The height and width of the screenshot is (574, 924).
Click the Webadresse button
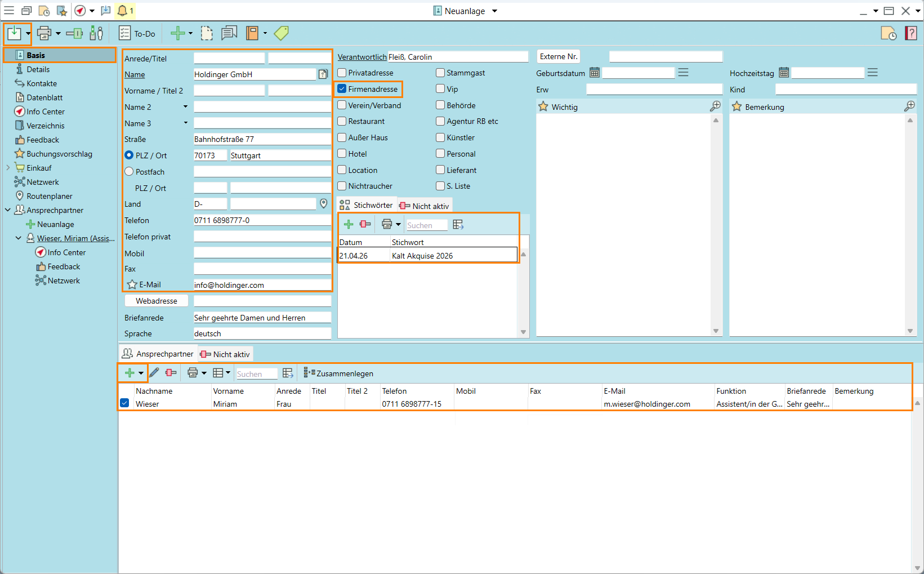(x=156, y=301)
